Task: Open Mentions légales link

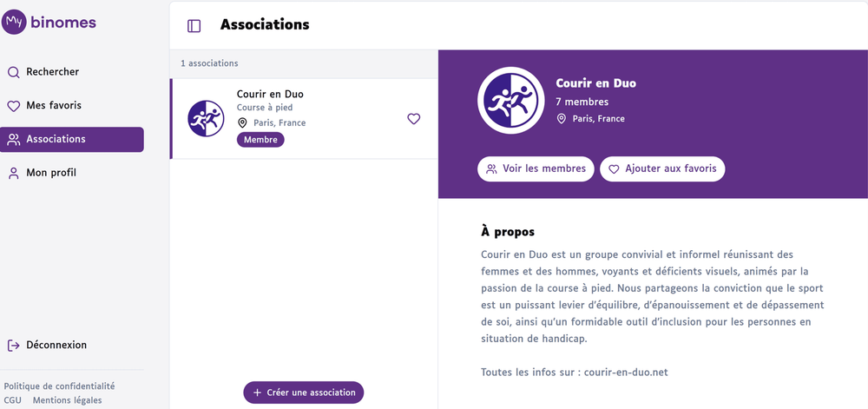Action: 67,400
